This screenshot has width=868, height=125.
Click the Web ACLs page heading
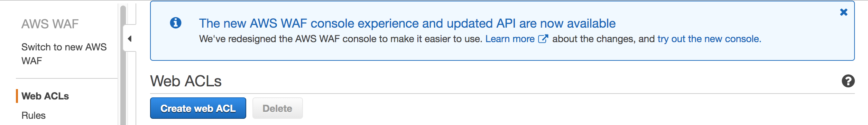(186, 81)
